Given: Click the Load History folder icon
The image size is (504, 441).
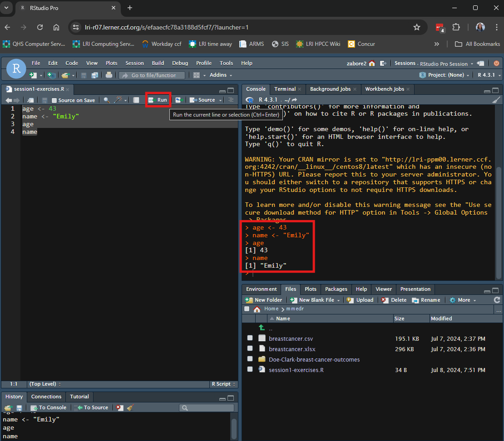Looking at the screenshot, I should (8, 408).
